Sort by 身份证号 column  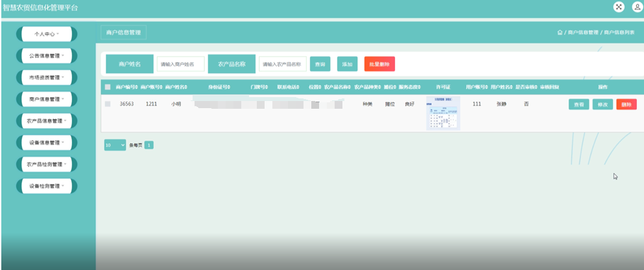click(219, 87)
